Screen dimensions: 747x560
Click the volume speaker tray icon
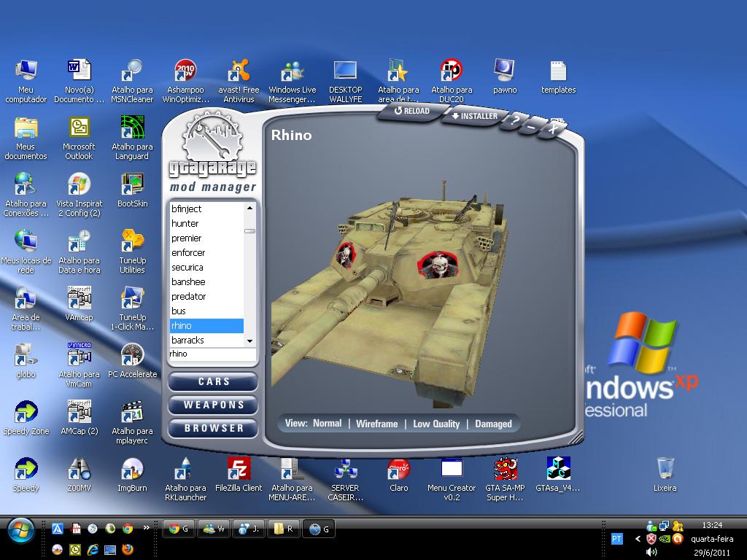coord(651,552)
